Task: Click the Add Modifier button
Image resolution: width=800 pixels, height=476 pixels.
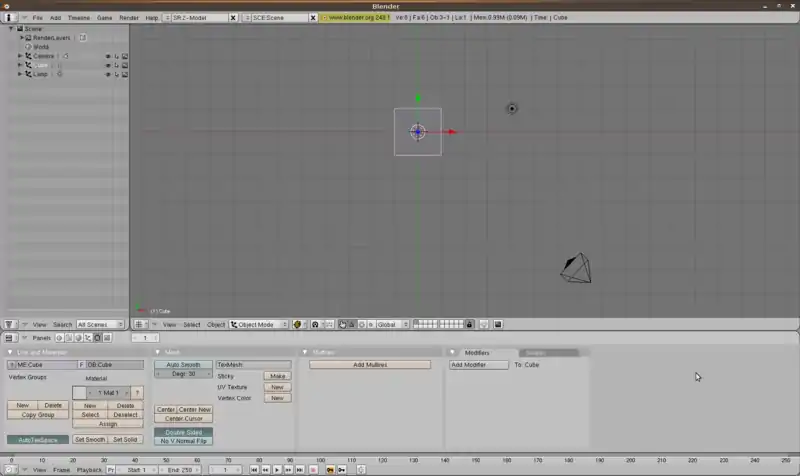Action: click(x=468, y=365)
